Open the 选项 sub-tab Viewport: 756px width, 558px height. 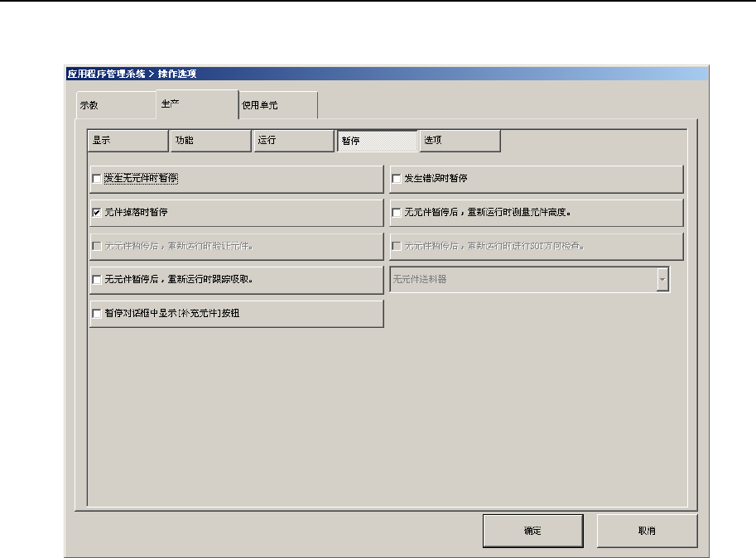(460, 141)
